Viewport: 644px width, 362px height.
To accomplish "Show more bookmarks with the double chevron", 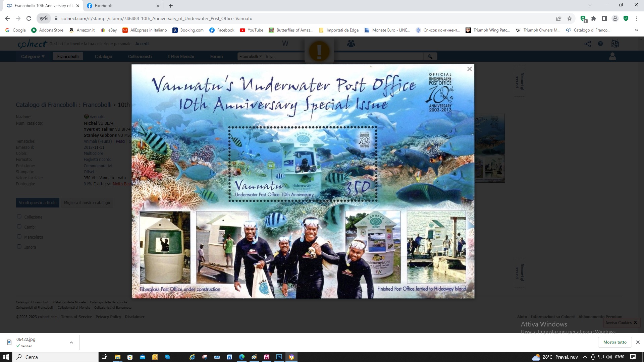I will [636, 30].
